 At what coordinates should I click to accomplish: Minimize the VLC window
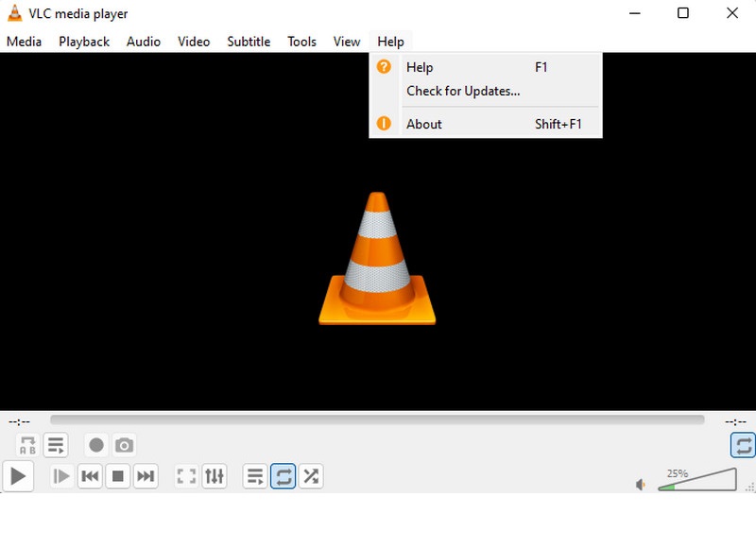click(635, 13)
